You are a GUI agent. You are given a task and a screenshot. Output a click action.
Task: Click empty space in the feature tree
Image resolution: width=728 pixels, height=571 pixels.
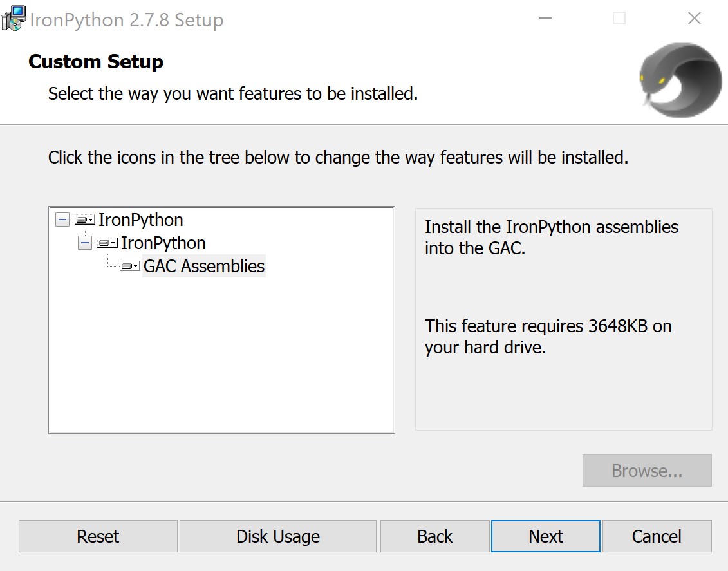tap(221, 360)
